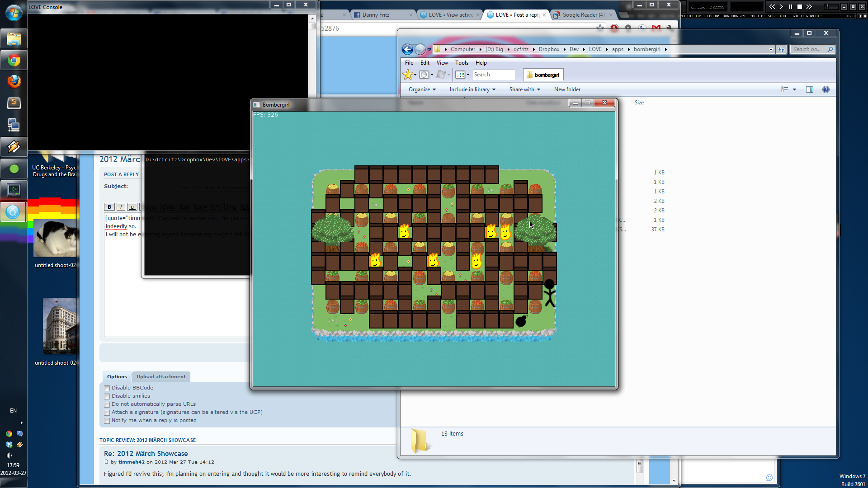Click LOVE in the breadcrumb path

click(595, 49)
